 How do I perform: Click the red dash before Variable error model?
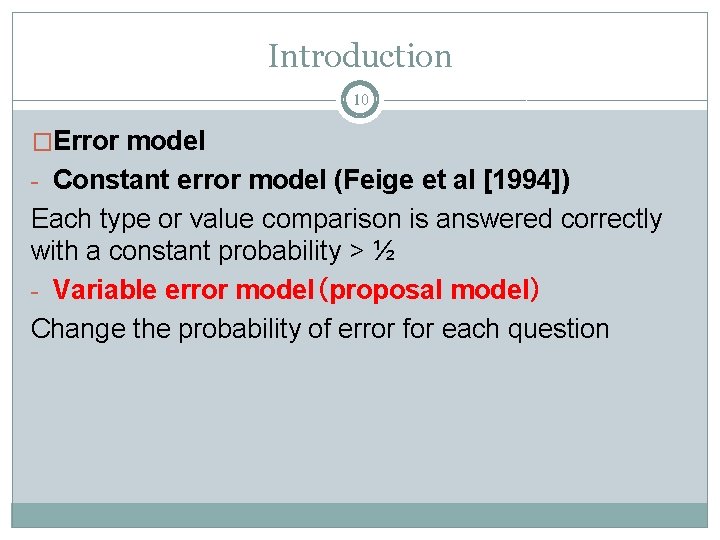point(34,292)
